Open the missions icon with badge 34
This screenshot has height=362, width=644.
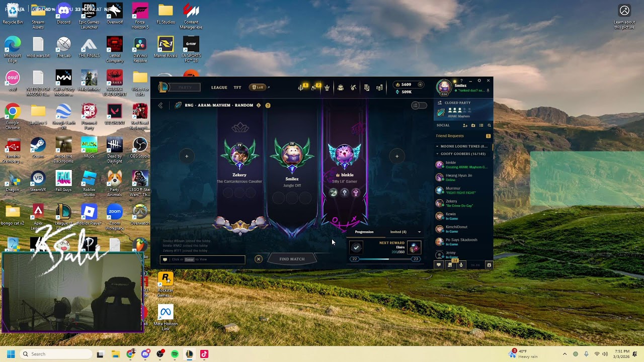(x=450, y=264)
